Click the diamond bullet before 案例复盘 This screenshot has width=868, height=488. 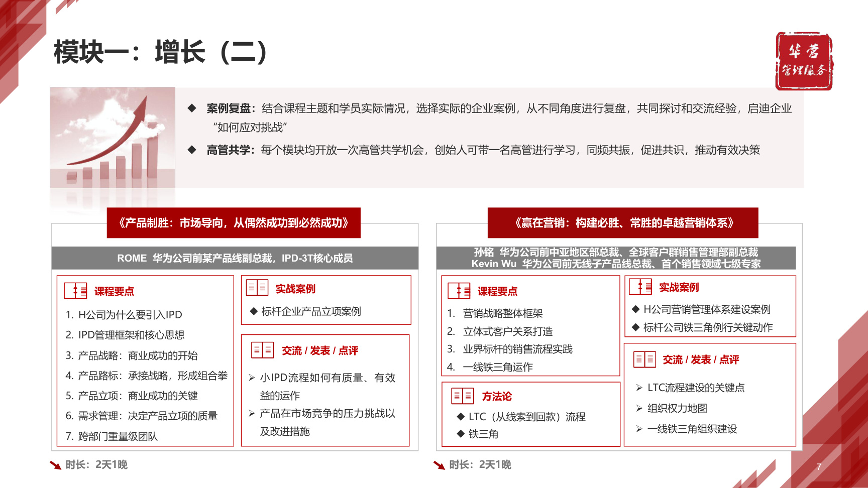point(191,108)
